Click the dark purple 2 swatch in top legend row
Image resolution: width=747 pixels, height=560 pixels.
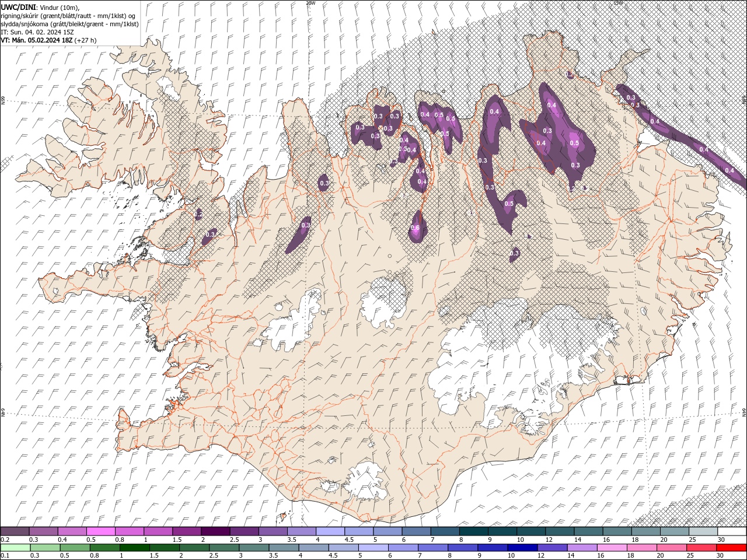[215, 531]
